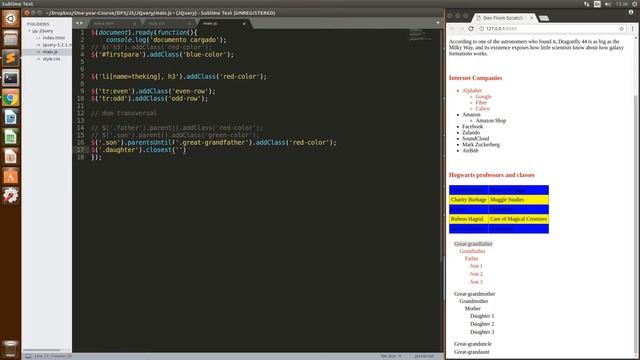The width and height of the screenshot is (640, 360).
Task: Click Amazon Shop list item
Action: click(491, 120)
